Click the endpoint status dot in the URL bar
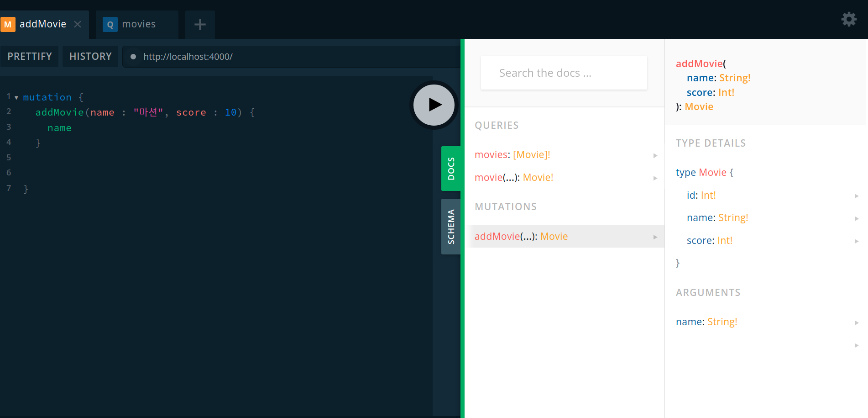Viewport: 868px width, 418px height. tap(133, 57)
